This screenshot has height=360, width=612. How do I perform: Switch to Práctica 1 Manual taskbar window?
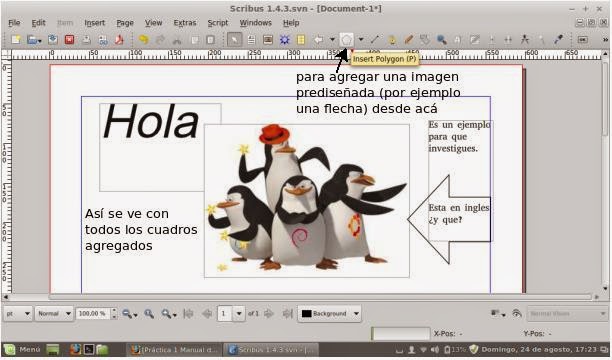pos(174,349)
